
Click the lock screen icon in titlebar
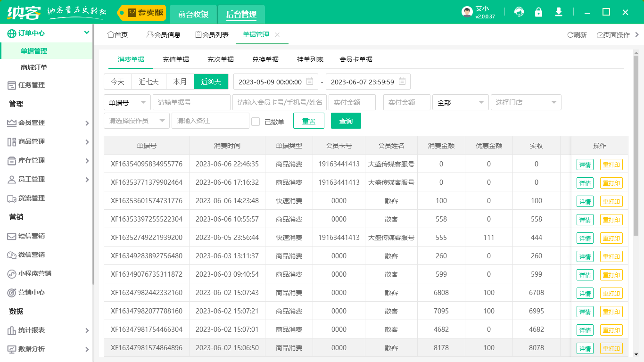[538, 12]
